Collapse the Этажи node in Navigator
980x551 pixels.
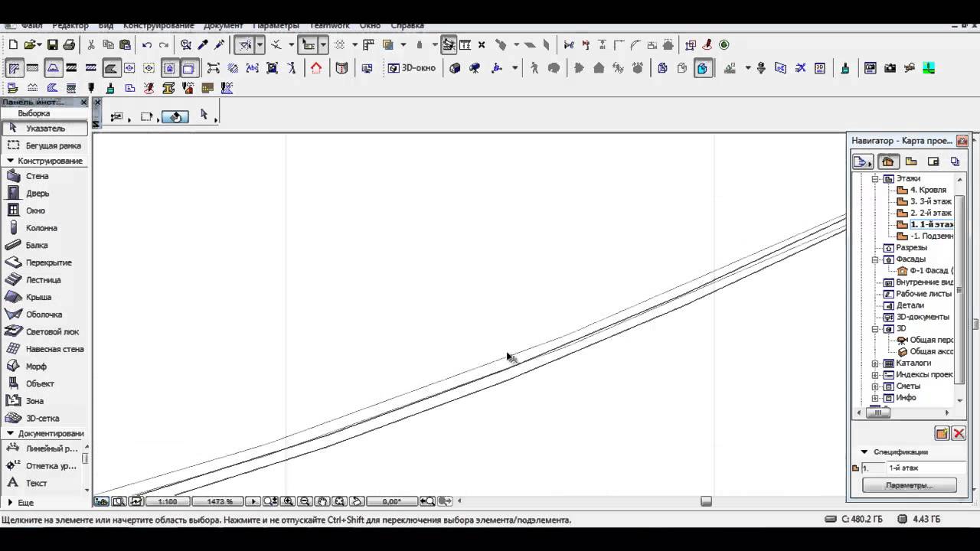[875, 178]
